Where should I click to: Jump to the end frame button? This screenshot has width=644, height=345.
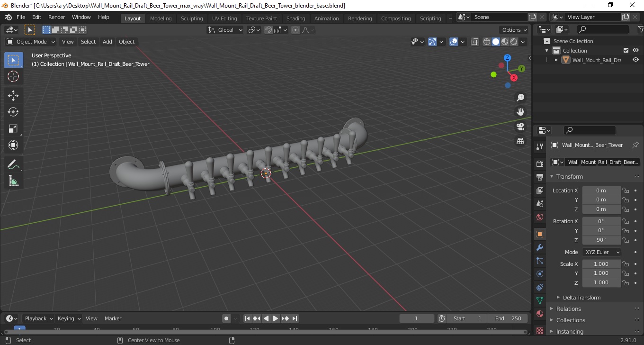click(x=295, y=318)
